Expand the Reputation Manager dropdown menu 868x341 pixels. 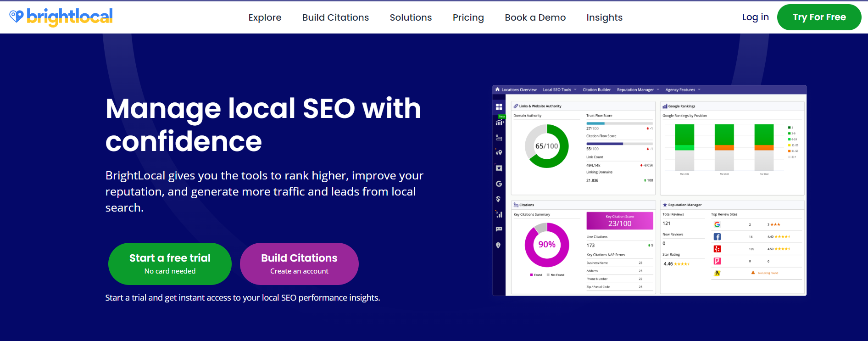[x=638, y=90]
